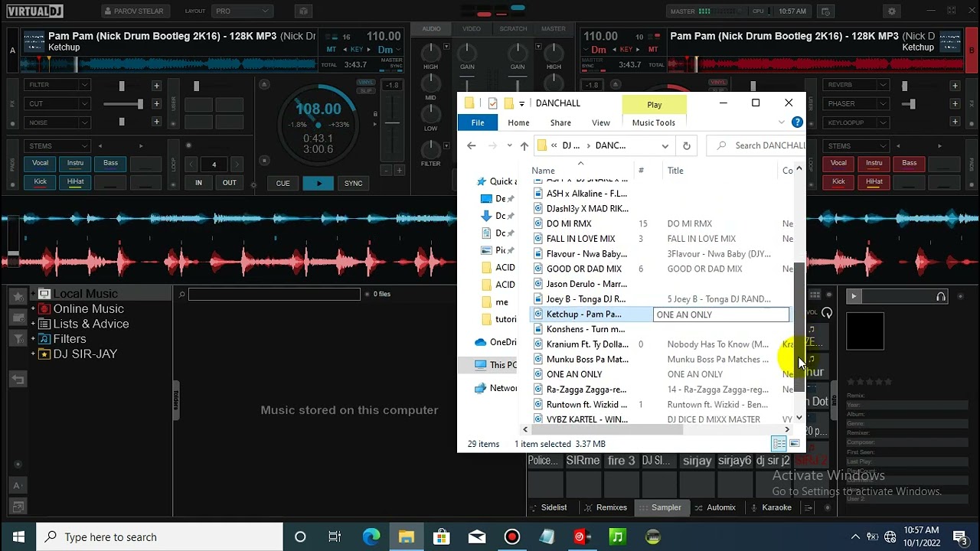Add deck A FILTER effect slot plus
The width and height of the screenshot is (980, 551).
point(156,86)
